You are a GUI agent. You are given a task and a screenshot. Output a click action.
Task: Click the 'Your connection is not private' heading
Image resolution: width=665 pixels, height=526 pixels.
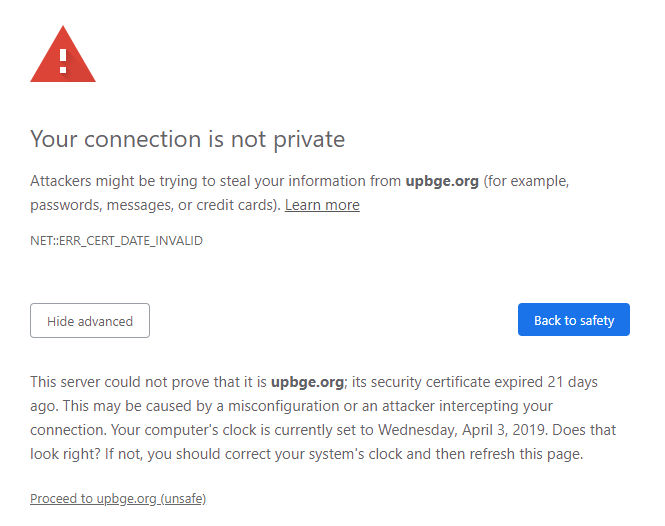(187, 139)
